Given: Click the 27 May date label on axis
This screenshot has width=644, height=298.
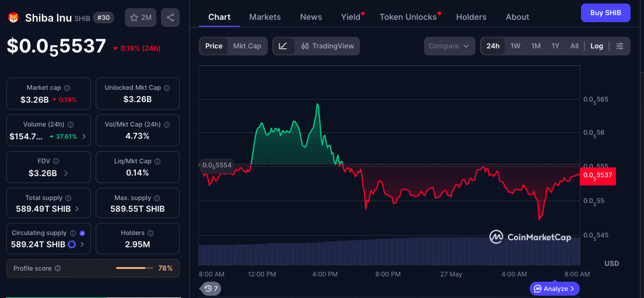Looking at the screenshot, I should 451,274.
